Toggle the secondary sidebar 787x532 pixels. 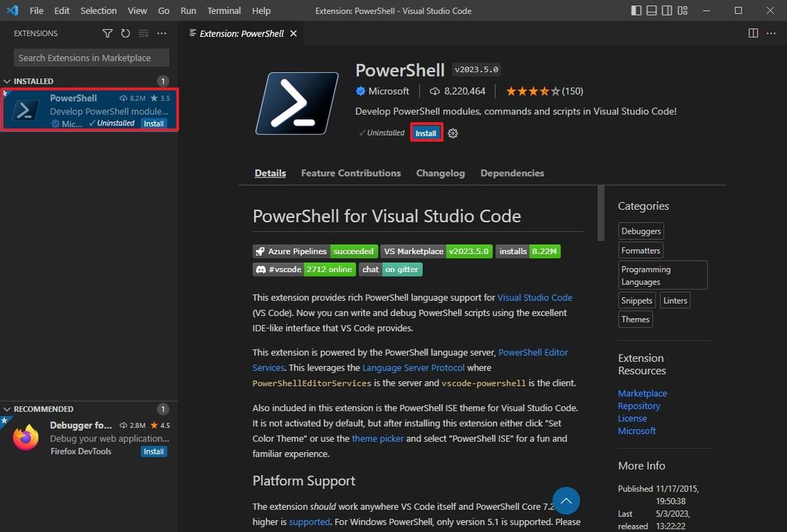666,10
